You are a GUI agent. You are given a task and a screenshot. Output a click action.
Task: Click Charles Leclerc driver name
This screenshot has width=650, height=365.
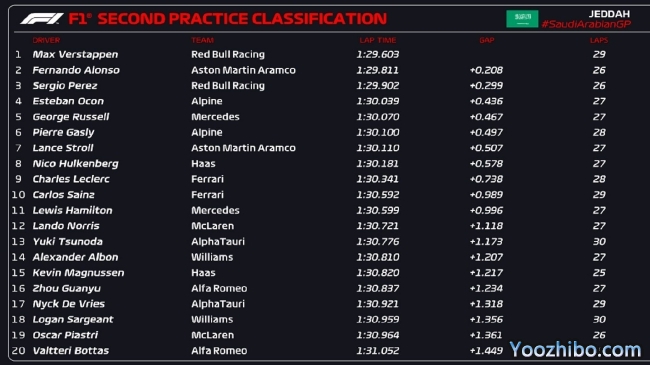click(x=71, y=179)
